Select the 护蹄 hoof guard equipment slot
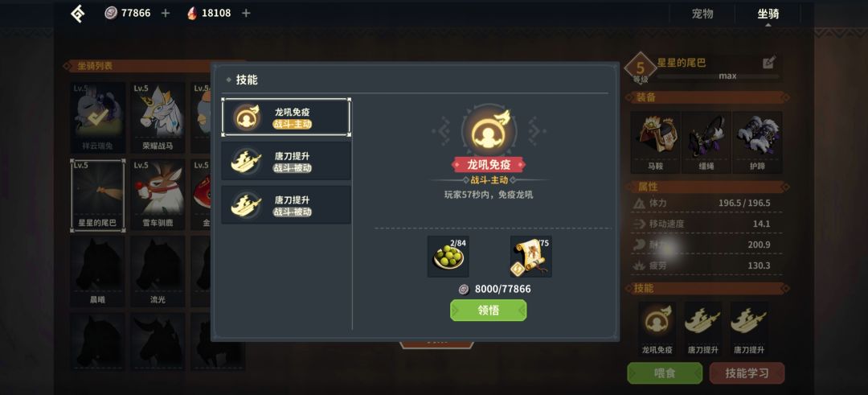Screen dimensions: 868x395 tap(757, 142)
